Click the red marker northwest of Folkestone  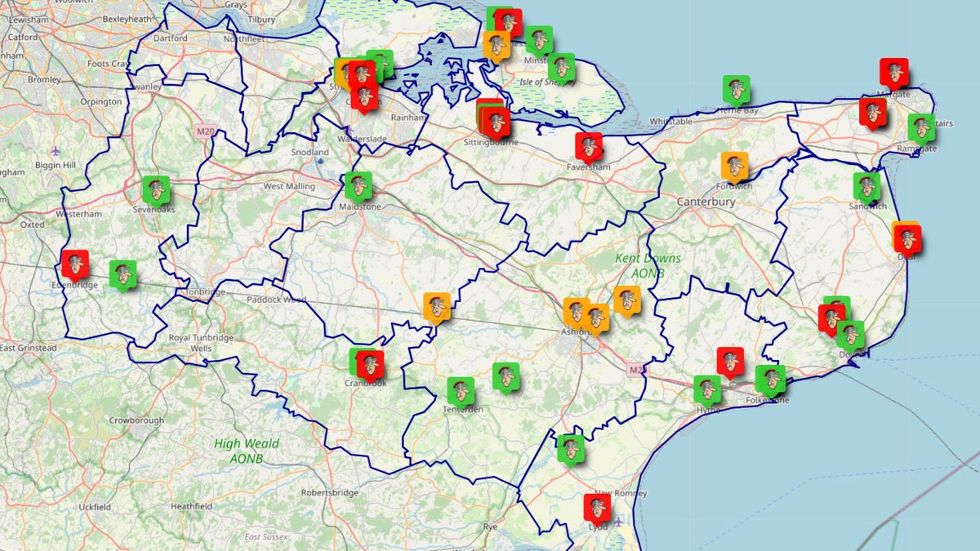click(x=730, y=361)
